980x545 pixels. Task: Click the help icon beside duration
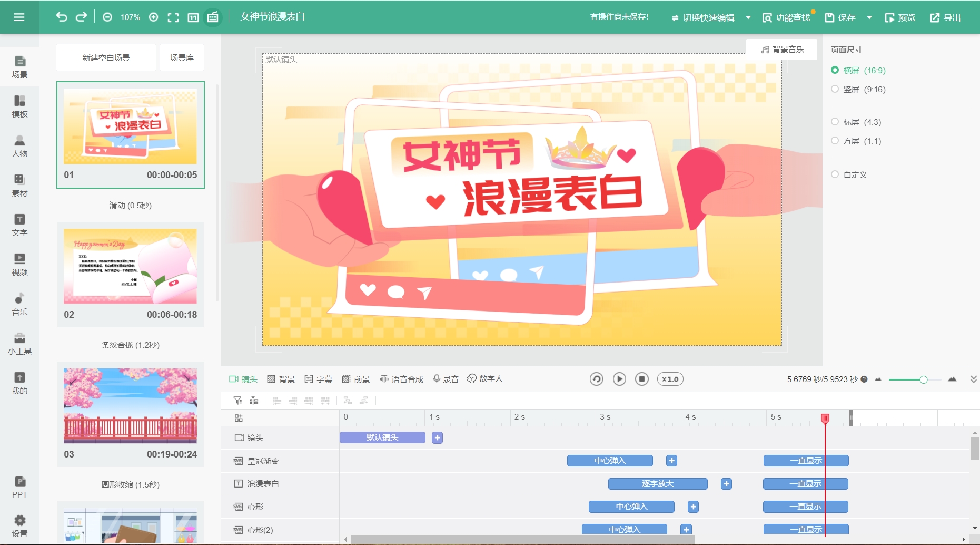click(x=864, y=379)
